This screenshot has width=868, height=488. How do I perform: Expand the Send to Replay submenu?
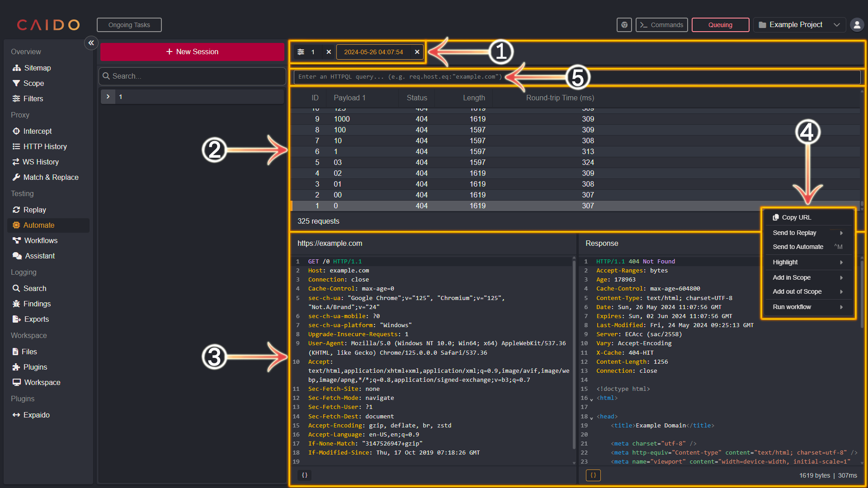[x=807, y=233]
